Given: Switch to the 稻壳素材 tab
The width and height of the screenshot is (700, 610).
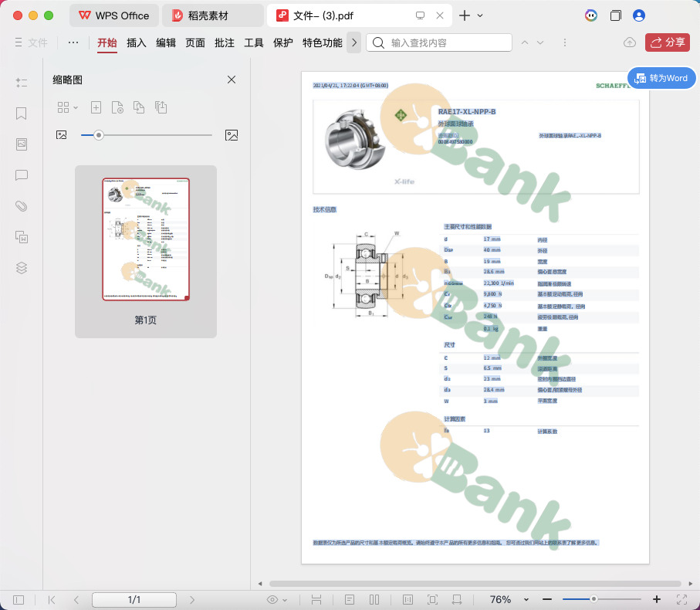Looking at the screenshot, I should tap(212, 15).
